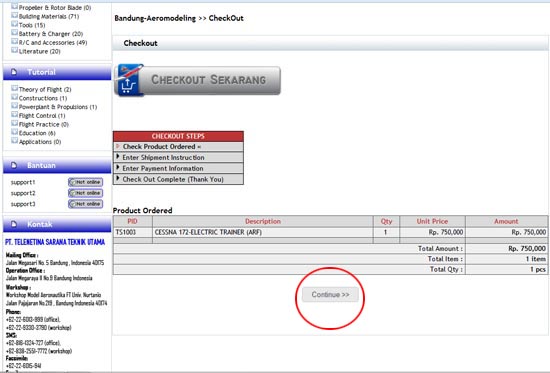Click the 1 pcs total quantity value
This screenshot has width=550, height=373.
point(538,269)
